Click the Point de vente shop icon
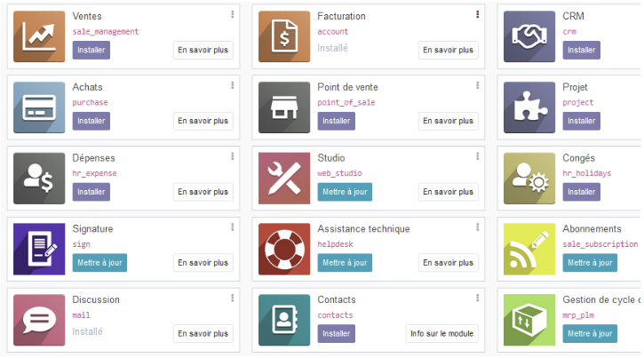 pyautogui.click(x=284, y=107)
